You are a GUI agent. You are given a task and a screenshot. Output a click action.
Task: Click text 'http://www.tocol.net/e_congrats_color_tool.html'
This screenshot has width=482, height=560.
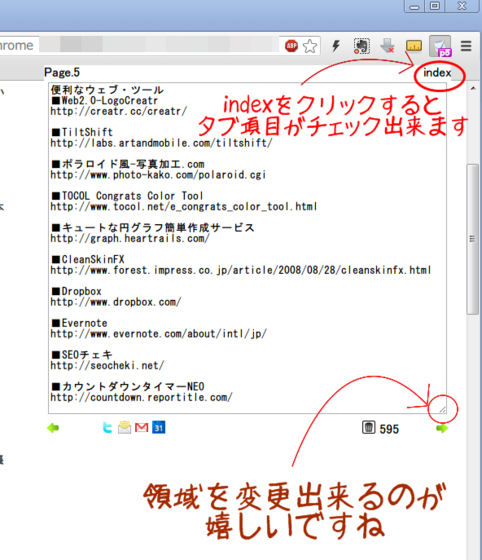tap(184, 207)
